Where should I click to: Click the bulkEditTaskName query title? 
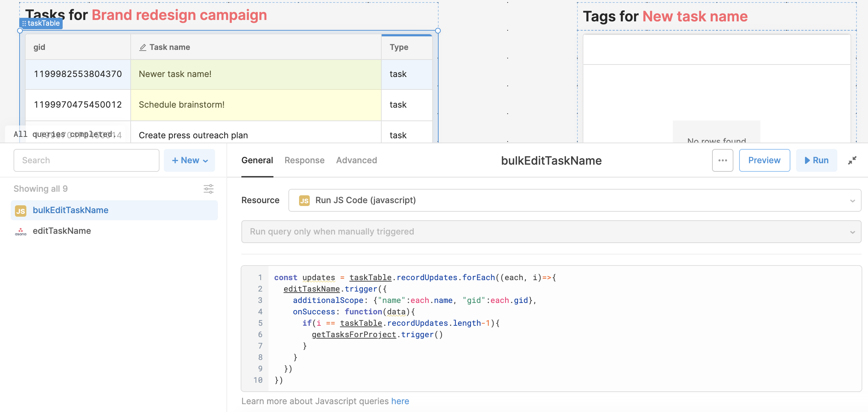pos(551,161)
